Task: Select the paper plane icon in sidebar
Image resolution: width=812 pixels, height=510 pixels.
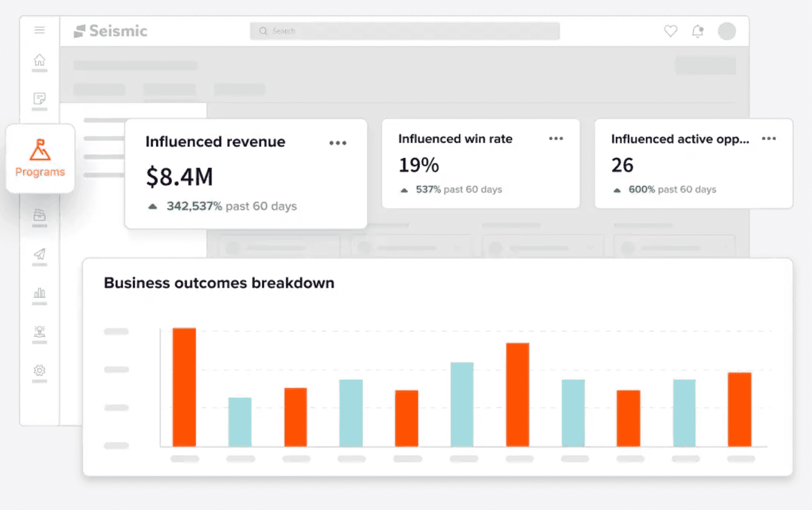Action: coord(40,254)
